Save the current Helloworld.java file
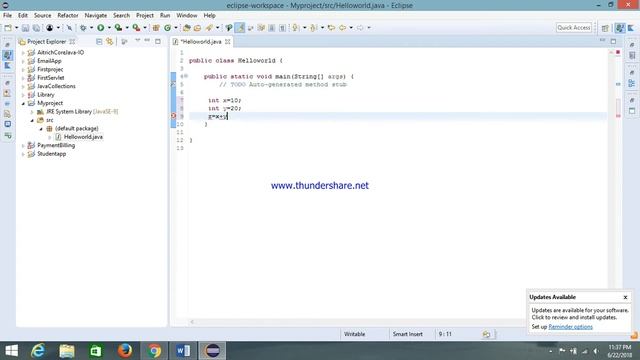The height and width of the screenshot is (360, 640). point(25,28)
